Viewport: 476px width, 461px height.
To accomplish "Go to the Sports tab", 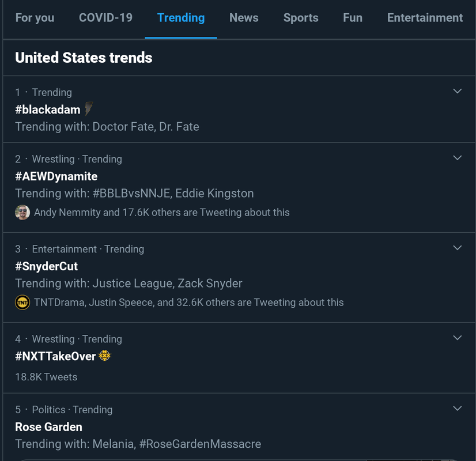I will pos(301,18).
